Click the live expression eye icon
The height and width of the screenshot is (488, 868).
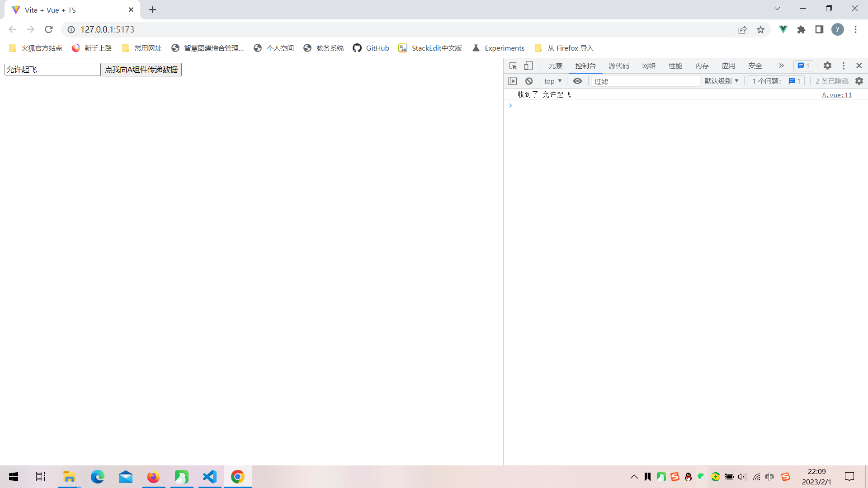(x=577, y=81)
